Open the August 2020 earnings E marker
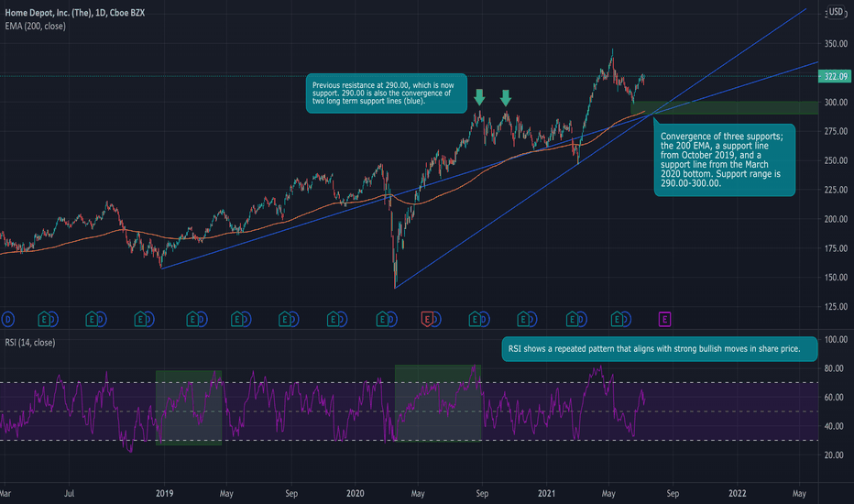The image size is (854, 504). point(475,319)
